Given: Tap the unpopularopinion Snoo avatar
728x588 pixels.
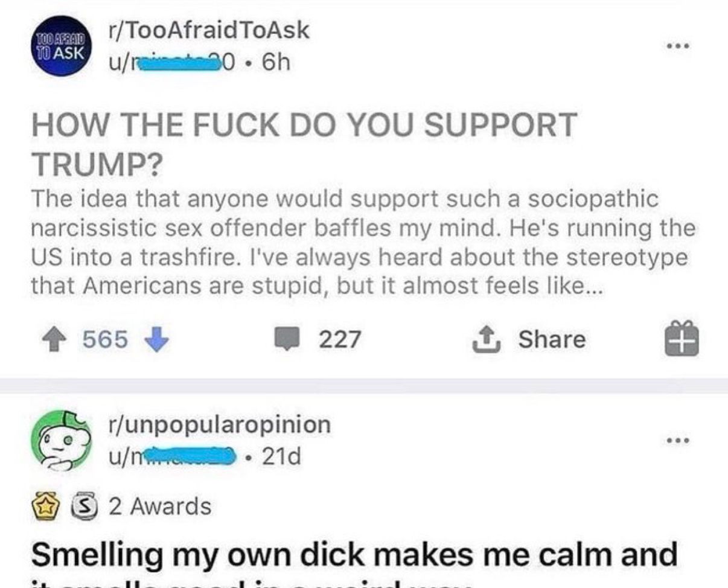Looking at the screenshot, I should pyautogui.click(x=61, y=439).
